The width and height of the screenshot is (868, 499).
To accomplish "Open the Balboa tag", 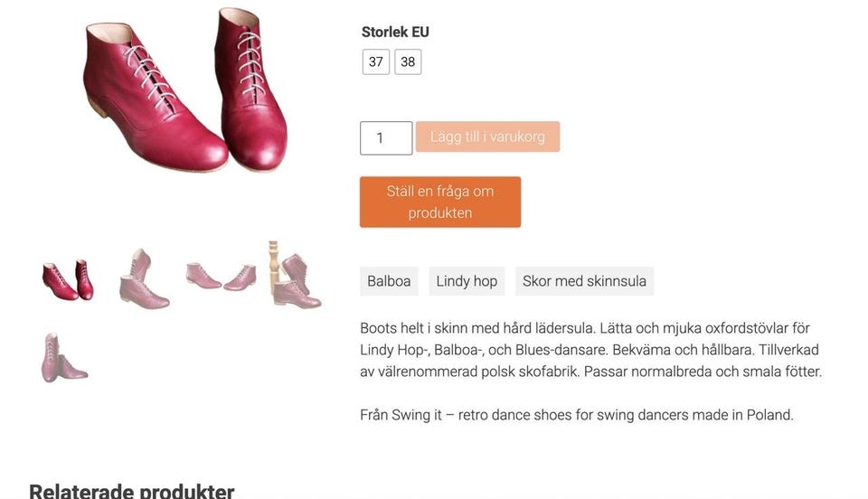I will tap(389, 281).
